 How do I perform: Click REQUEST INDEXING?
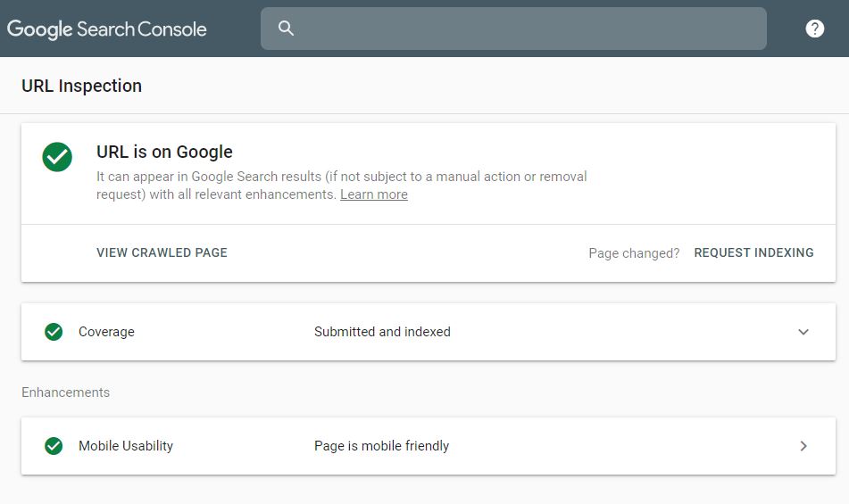pyautogui.click(x=753, y=252)
